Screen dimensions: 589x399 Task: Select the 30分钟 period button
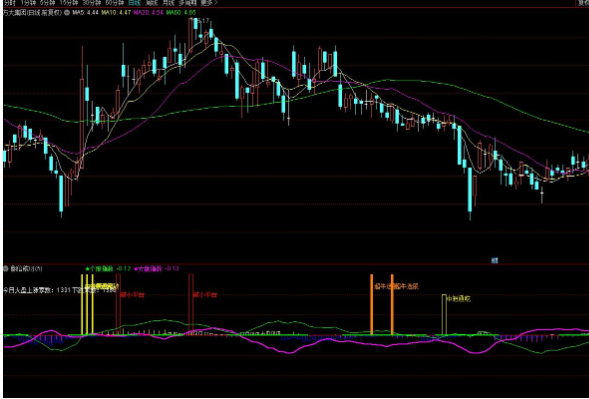[92, 3]
